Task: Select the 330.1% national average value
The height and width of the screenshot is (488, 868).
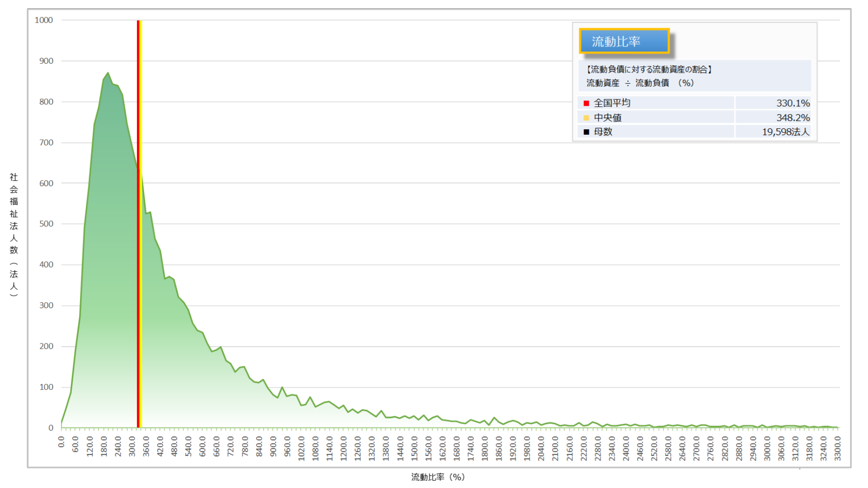Action: tap(793, 103)
